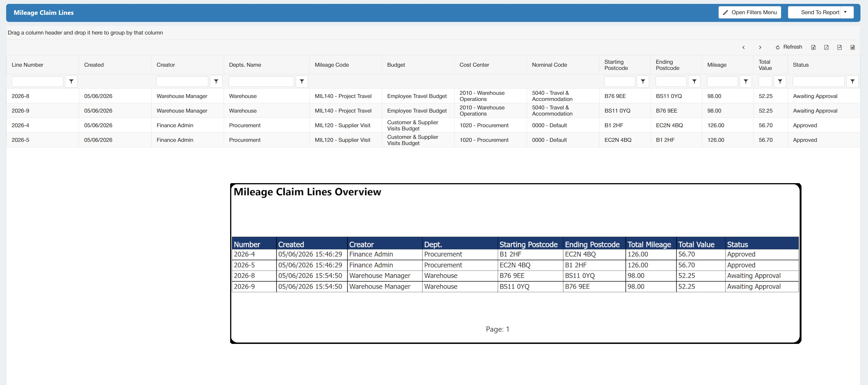Focus the Creator filter box

182,82
